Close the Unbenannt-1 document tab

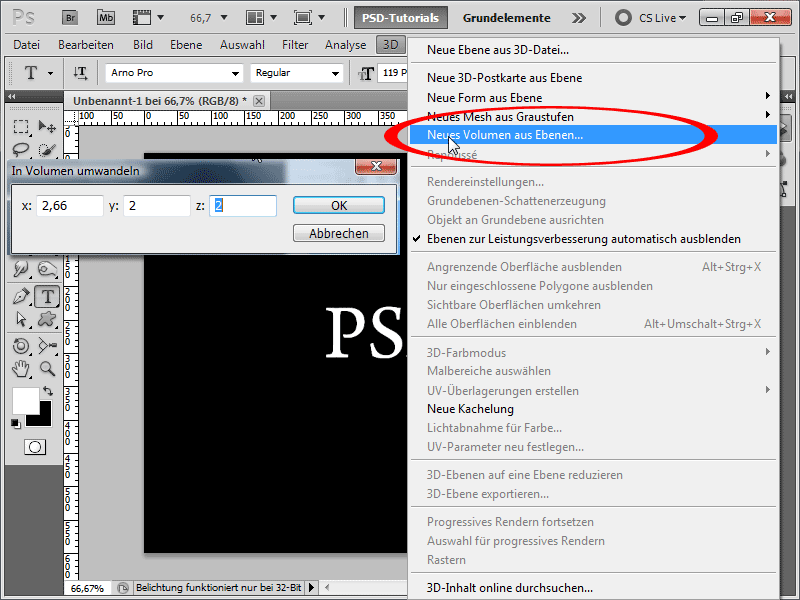point(259,101)
